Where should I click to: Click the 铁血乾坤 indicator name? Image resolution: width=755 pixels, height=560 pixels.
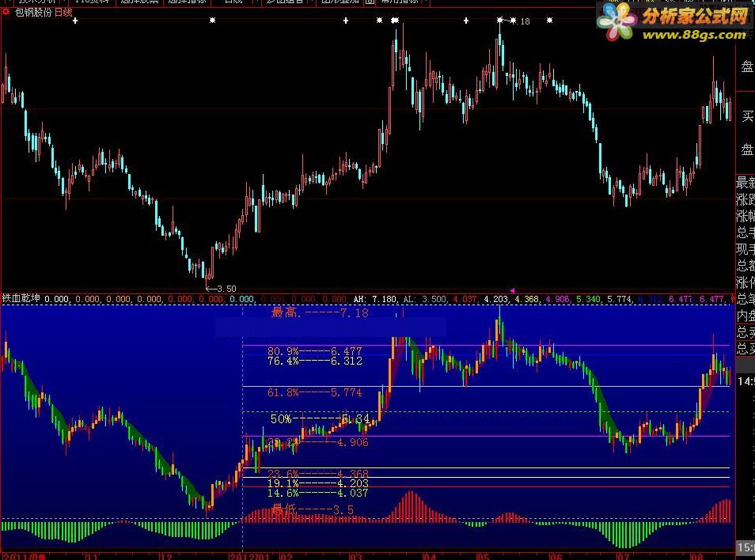(21, 298)
